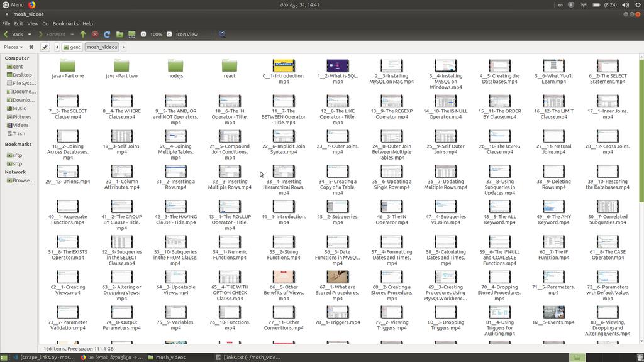Click the zoom in icon right of 100%

(169, 35)
